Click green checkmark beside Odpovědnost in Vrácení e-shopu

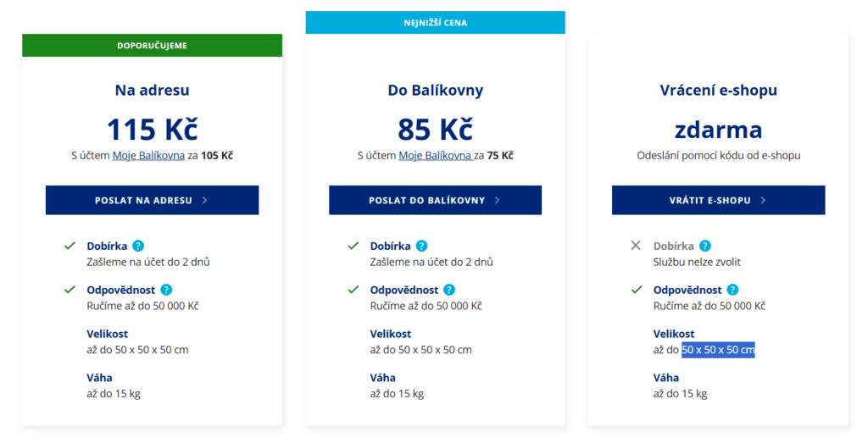click(636, 290)
